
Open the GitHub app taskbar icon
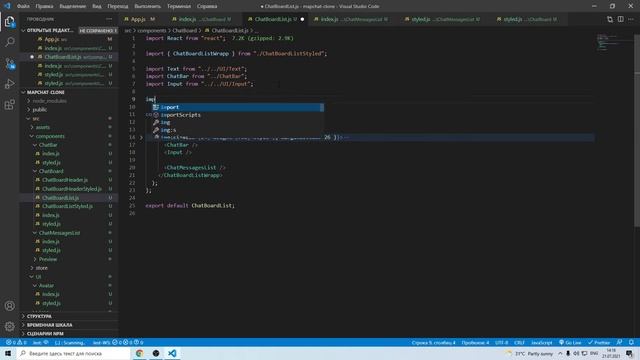pyautogui.click(x=156, y=353)
